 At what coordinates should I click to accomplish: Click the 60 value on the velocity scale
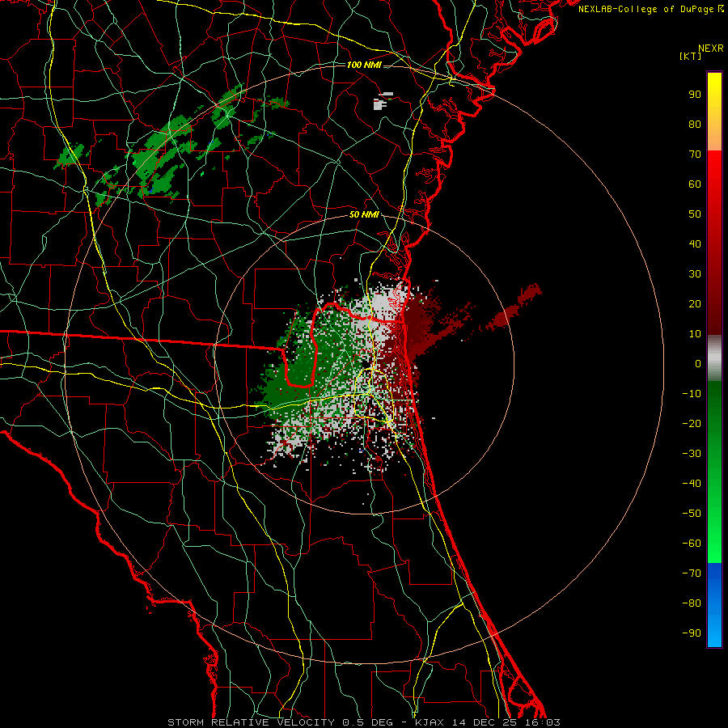pos(695,184)
